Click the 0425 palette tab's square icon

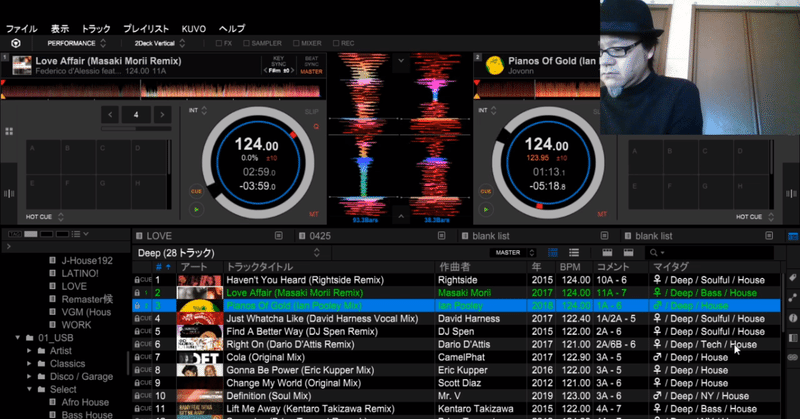(441, 236)
